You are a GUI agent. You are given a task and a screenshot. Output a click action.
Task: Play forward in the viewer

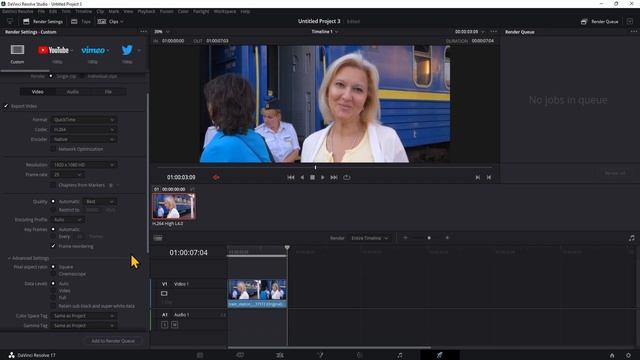click(323, 178)
